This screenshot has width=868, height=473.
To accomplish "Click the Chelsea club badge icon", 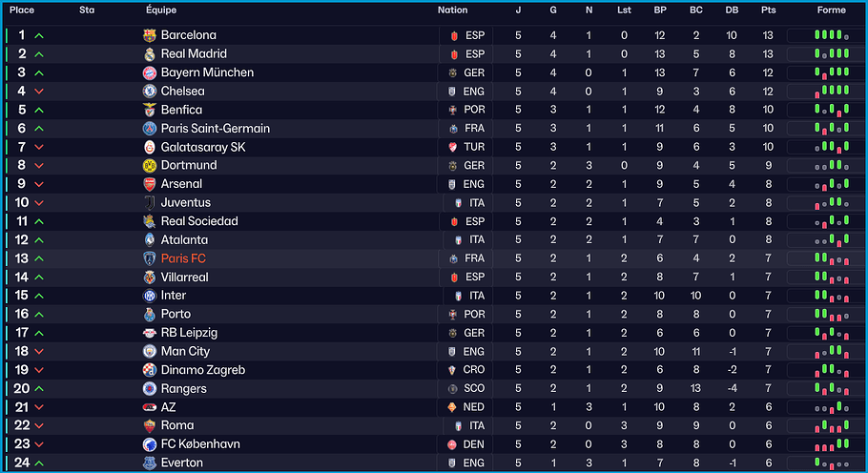I will tap(149, 92).
